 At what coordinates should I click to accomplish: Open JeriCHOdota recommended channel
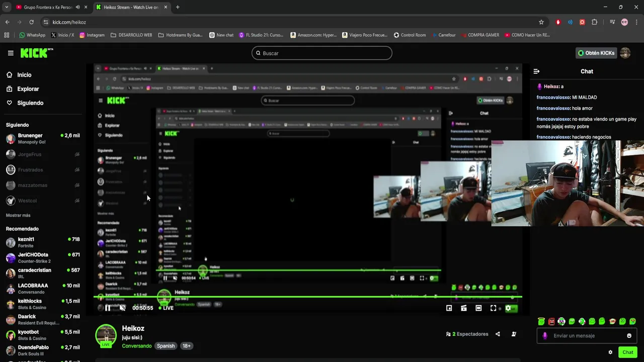point(43,258)
